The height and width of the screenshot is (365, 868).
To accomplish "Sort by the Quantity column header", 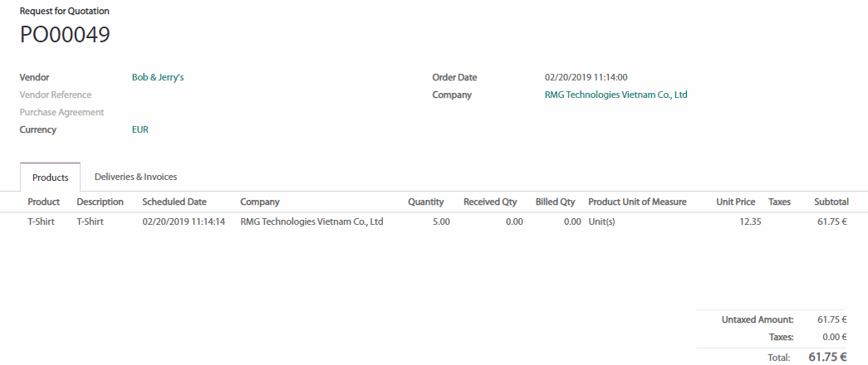I will click(x=425, y=202).
